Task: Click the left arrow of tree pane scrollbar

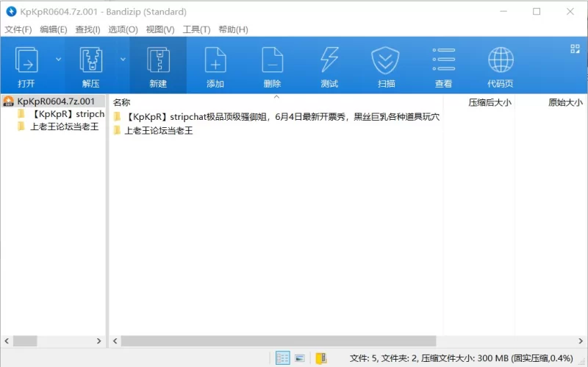Action: pyautogui.click(x=7, y=341)
